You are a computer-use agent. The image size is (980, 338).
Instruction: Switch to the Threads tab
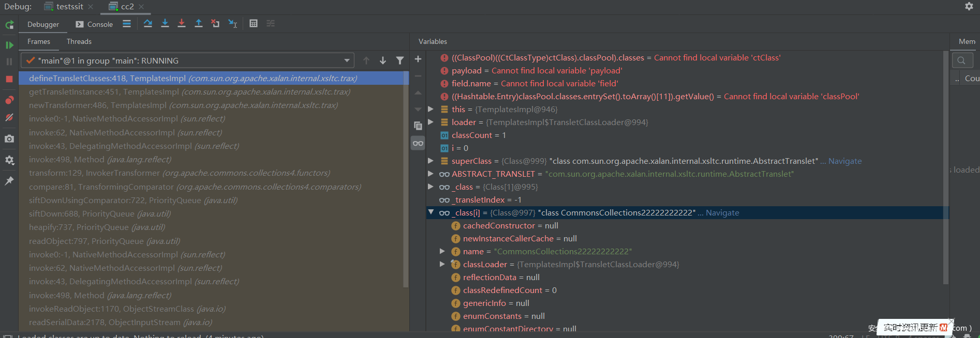pyautogui.click(x=79, y=41)
